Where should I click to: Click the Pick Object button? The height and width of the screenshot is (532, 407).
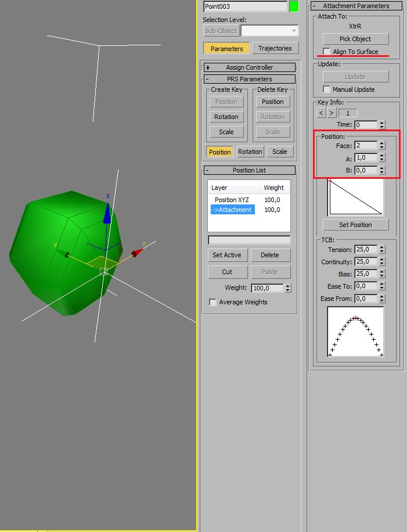tap(355, 39)
